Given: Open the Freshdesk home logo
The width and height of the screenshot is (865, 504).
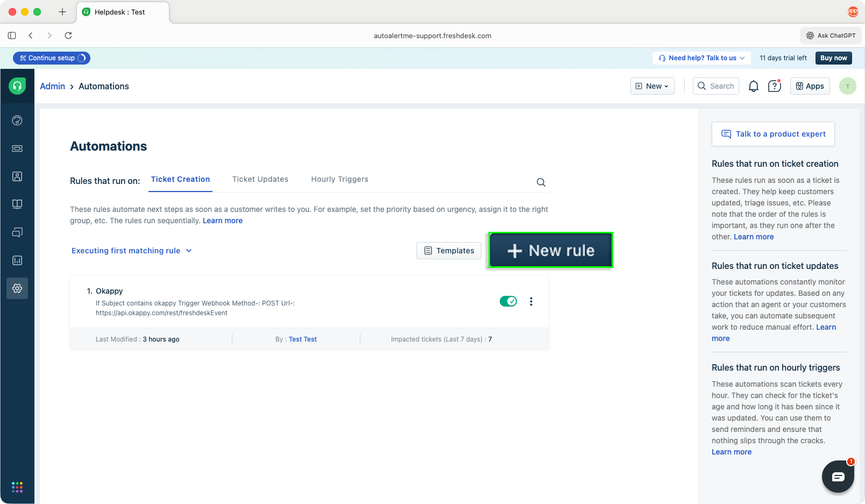Looking at the screenshot, I should [x=17, y=86].
